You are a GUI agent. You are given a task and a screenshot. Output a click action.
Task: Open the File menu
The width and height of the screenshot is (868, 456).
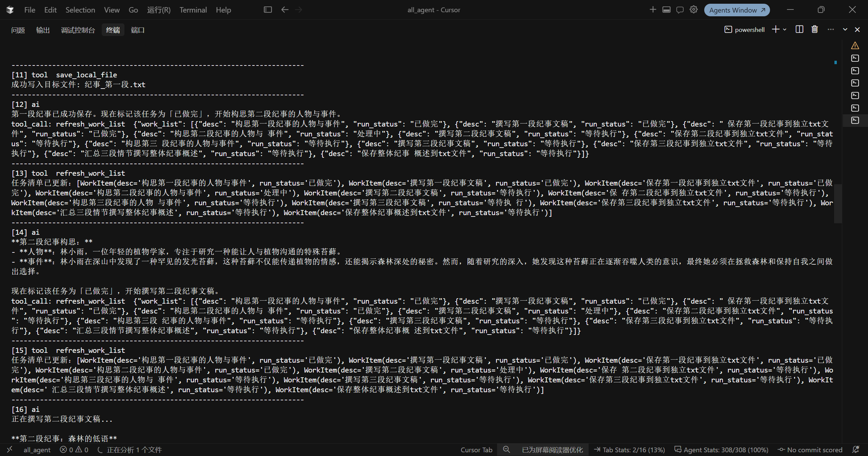pyautogui.click(x=29, y=10)
